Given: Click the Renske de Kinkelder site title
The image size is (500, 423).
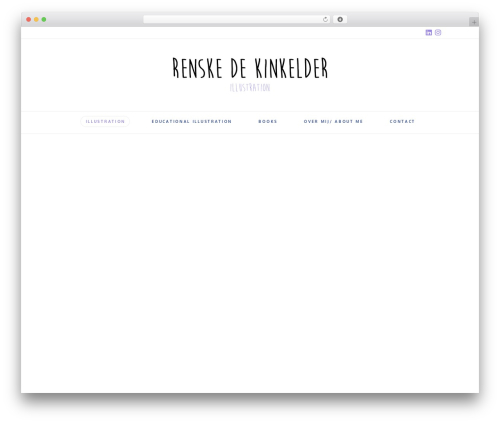Looking at the screenshot, I should pos(250,68).
